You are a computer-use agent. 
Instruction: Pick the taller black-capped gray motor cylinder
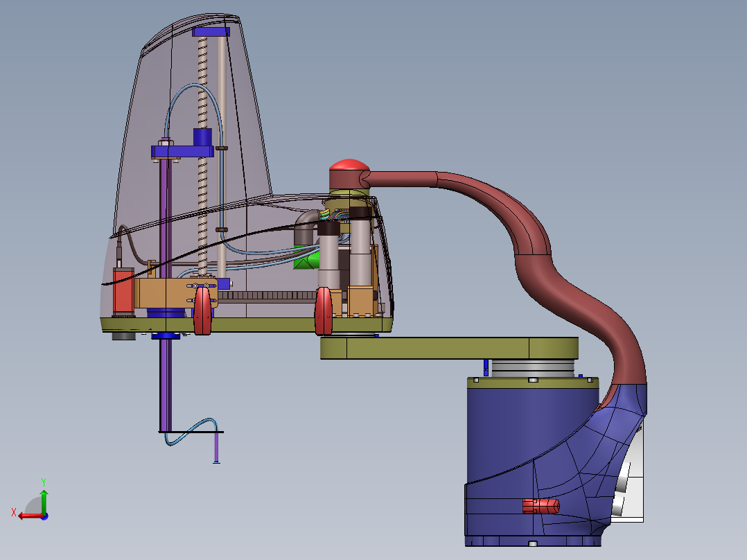click(x=360, y=245)
